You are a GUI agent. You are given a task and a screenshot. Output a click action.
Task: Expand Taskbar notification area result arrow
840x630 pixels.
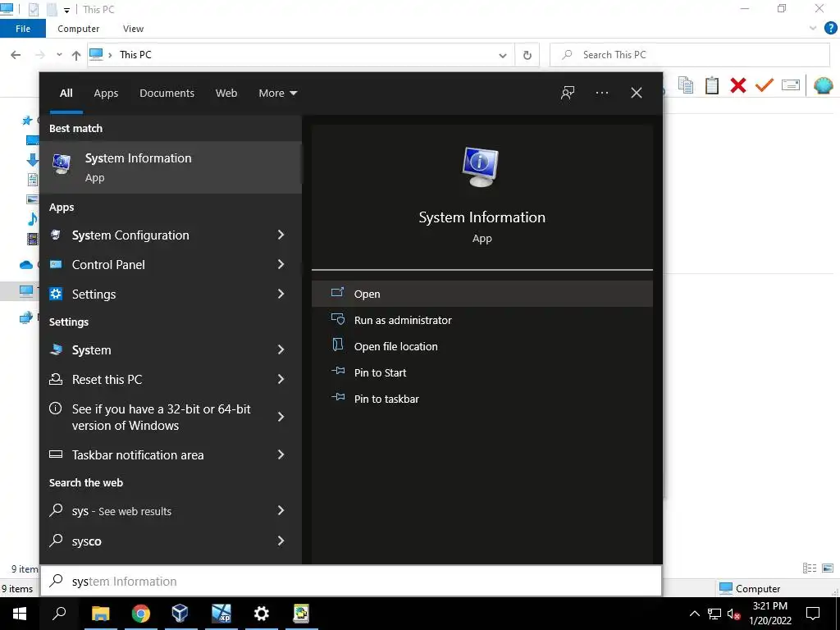coord(281,454)
